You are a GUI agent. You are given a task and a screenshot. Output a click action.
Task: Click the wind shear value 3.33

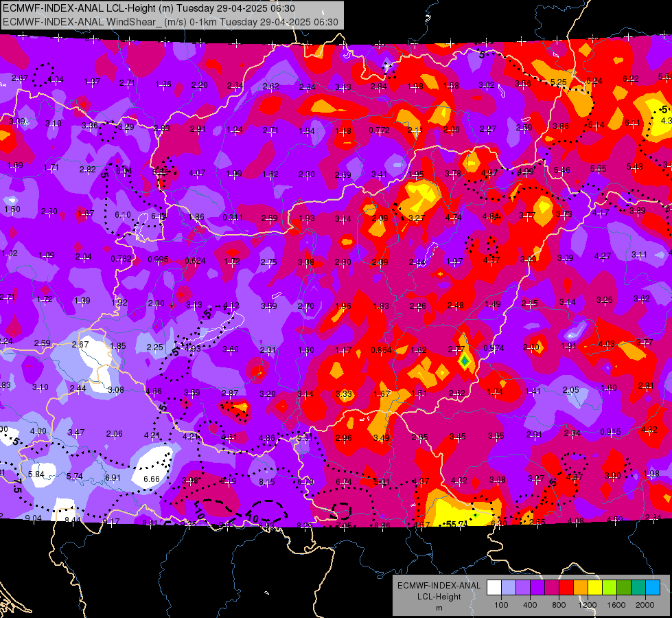point(344,393)
